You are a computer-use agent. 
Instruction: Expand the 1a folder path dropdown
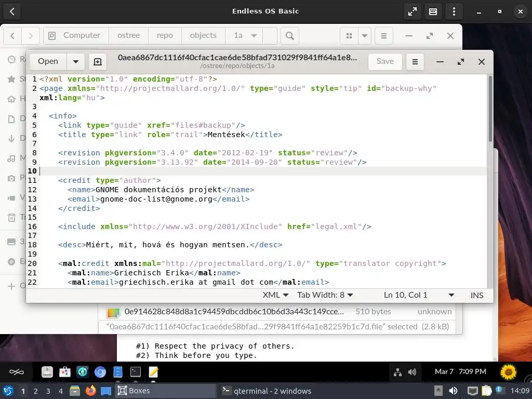point(254,36)
